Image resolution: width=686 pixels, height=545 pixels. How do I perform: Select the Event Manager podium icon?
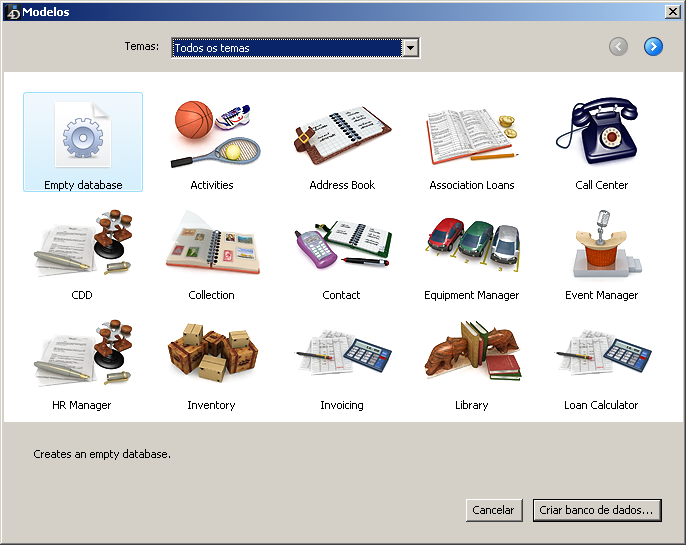coord(602,246)
